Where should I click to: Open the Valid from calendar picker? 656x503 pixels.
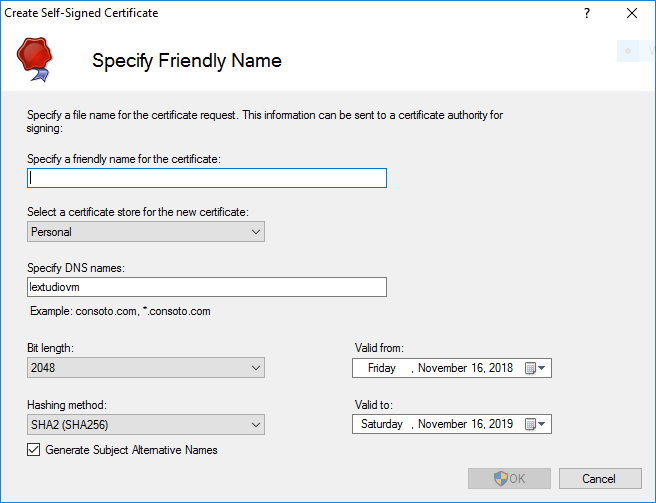535,368
